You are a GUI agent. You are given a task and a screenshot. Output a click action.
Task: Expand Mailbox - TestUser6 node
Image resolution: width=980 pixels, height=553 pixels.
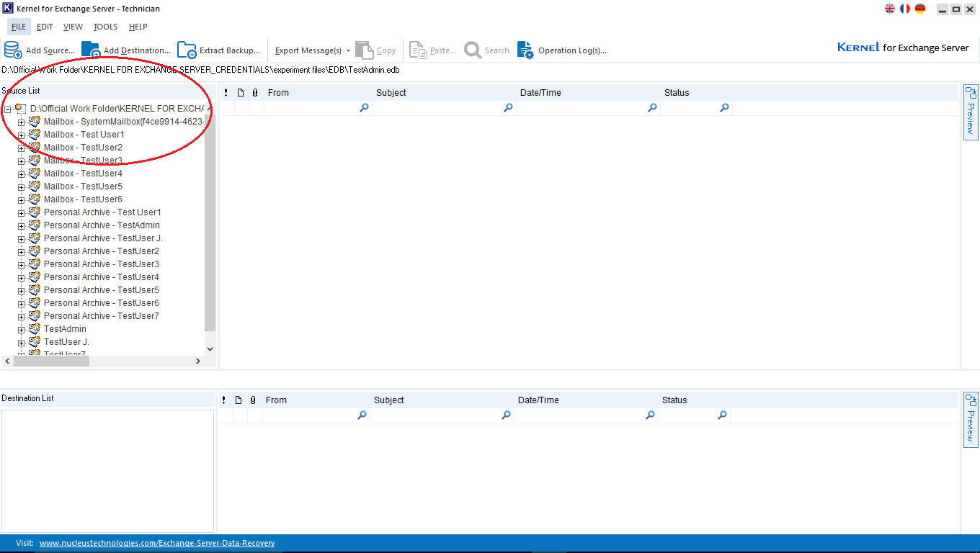[x=21, y=200]
